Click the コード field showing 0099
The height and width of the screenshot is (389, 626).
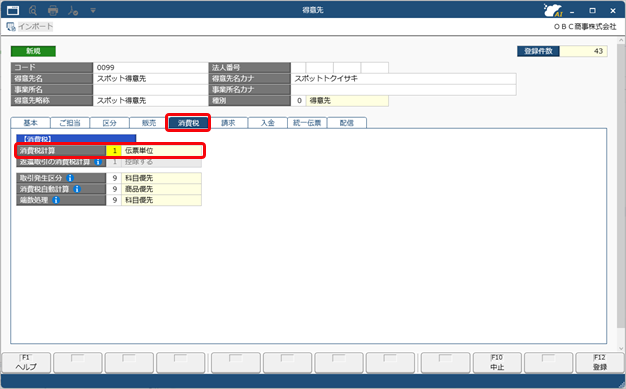[x=150, y=67]
